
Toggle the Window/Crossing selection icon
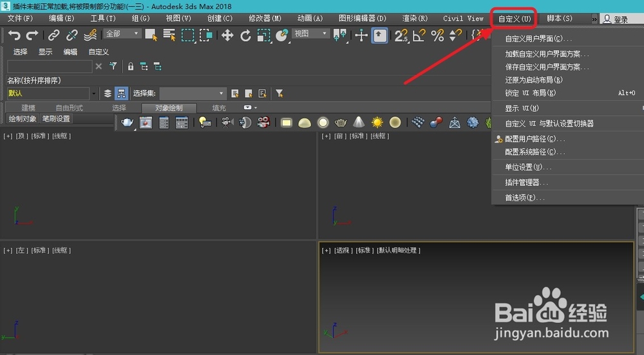(206, 35)
